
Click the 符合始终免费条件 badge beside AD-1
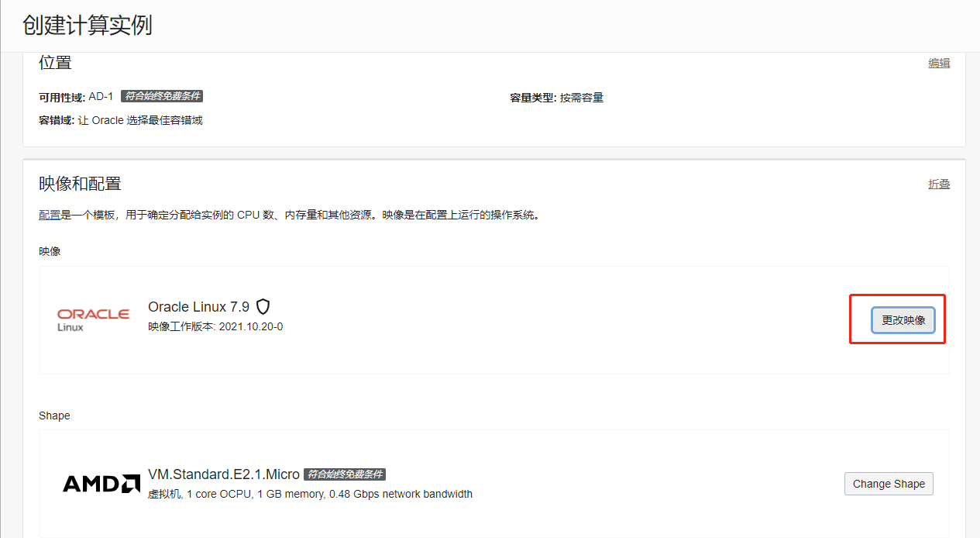click(x=162, y=96)
